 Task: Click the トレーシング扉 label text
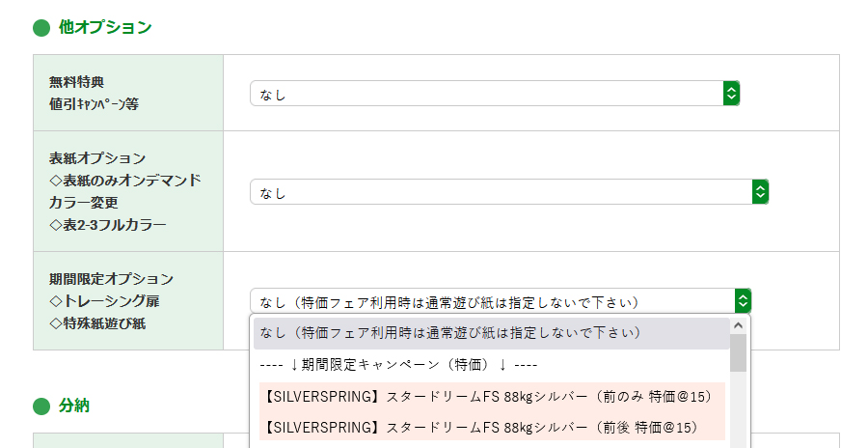[104, 301]
